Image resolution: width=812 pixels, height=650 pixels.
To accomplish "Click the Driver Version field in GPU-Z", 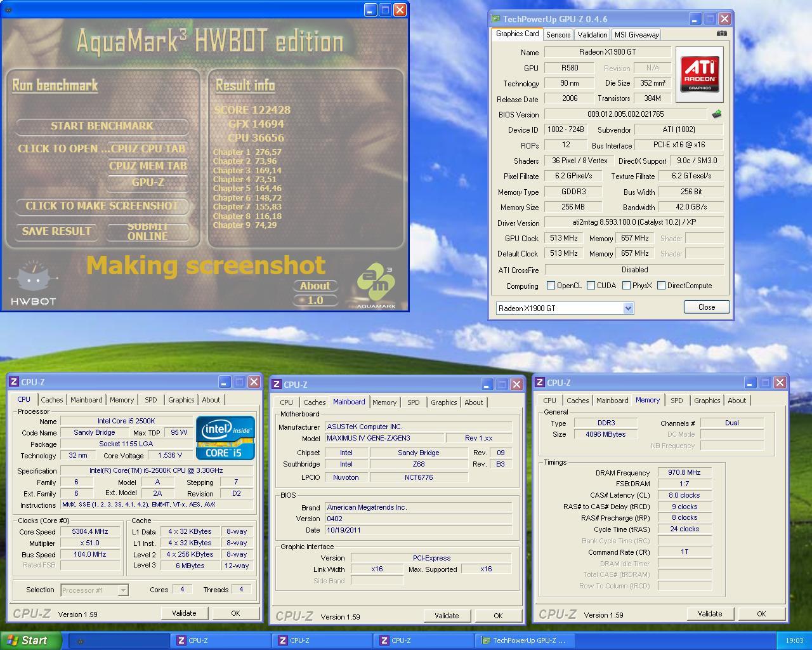I will (x=634, y=223).
